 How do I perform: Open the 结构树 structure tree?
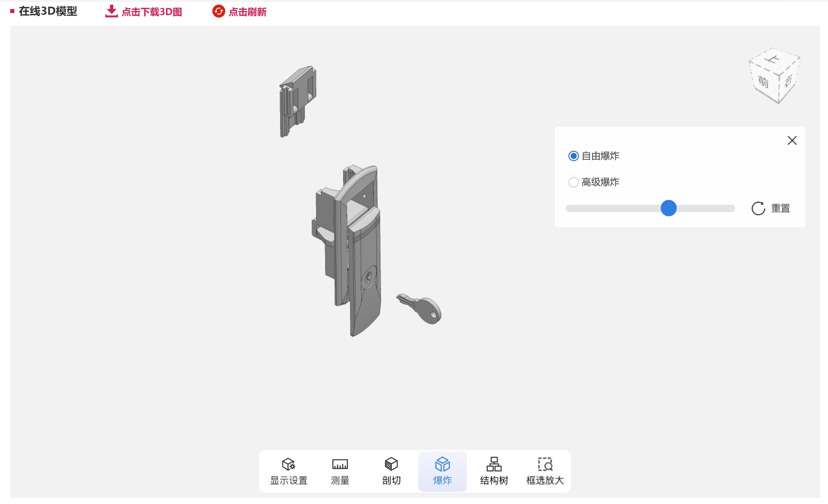494,471
